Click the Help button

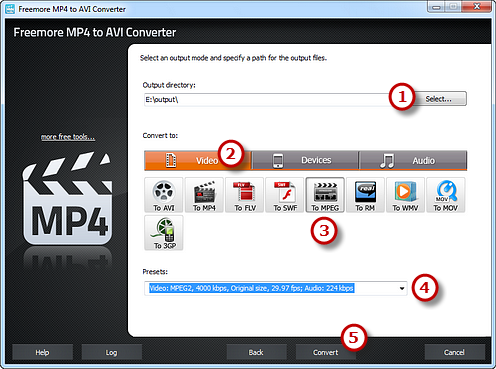point(42,352)
